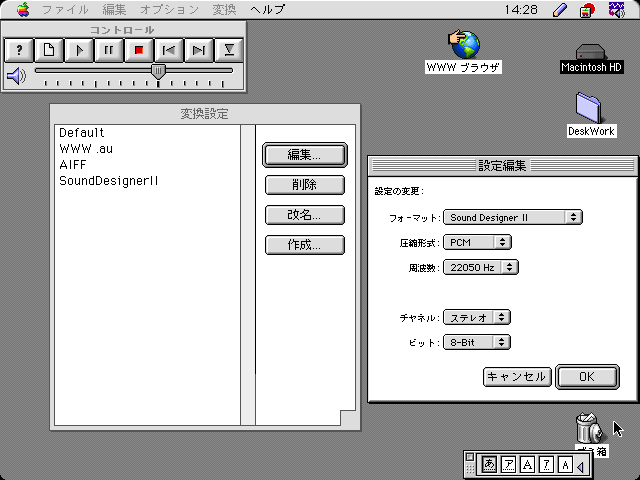Open the format dropdown showing Sound Designer II

(x=513, y=216)
